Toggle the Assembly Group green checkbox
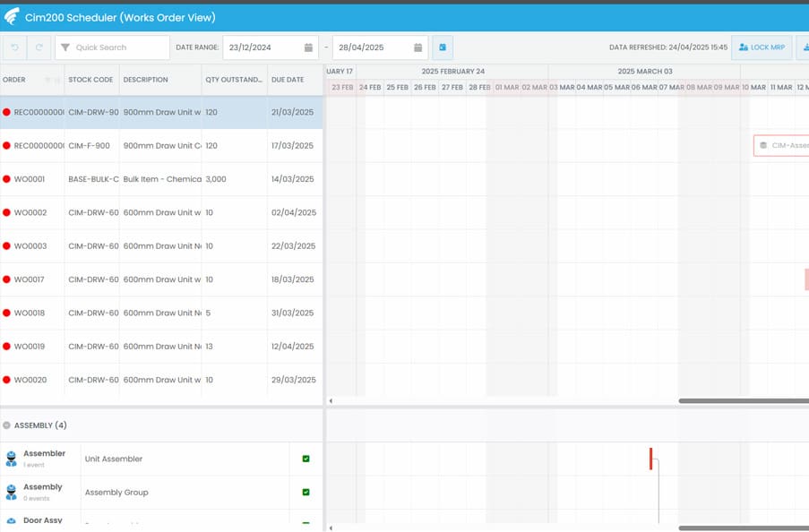Screen dimensions: 809x532 pos(306,493)
